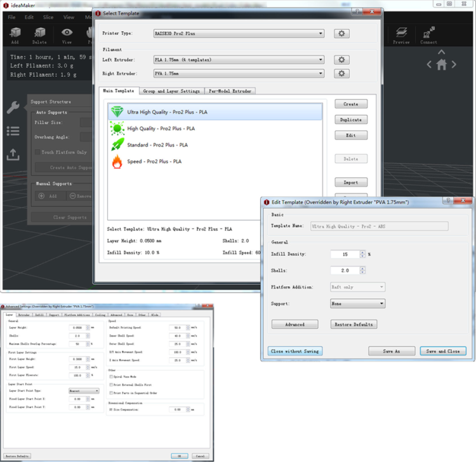This screenshot has width=476, height=462.
Task: Click the Remove manual support minus icon
Action: (72, 196)
